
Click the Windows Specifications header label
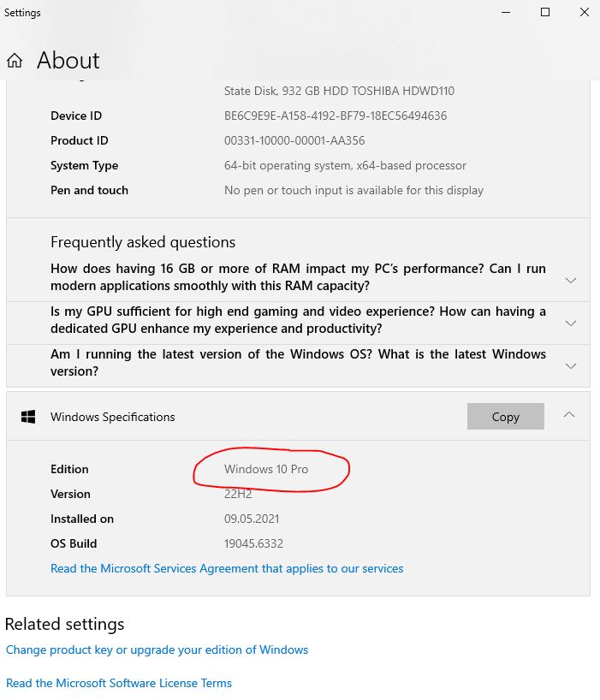point(112,417)
